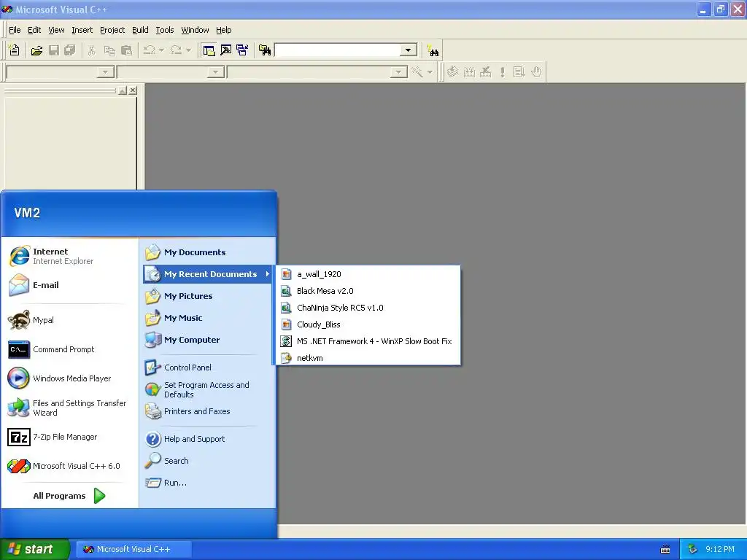
Task: Open the Window menu
Action: click(195, 30)
